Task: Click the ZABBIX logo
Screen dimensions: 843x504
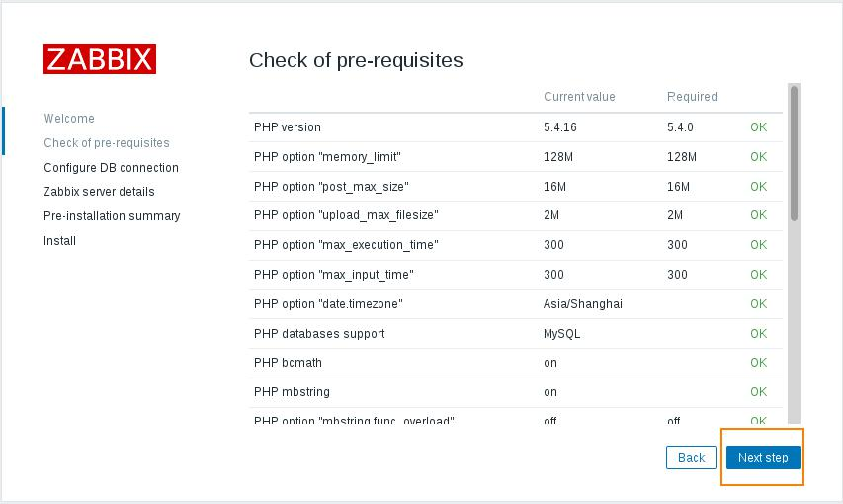Action: pyautogui.click(x=100, y=59)
